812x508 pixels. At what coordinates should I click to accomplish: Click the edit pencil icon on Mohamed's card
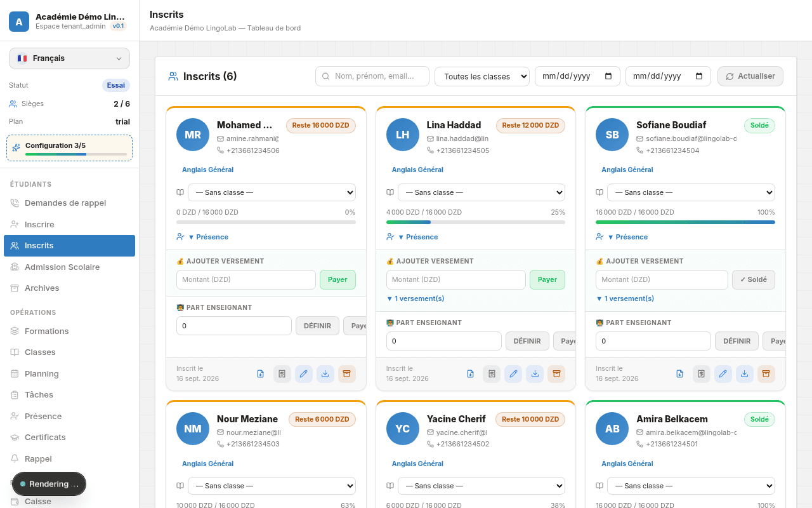point(304,373)
